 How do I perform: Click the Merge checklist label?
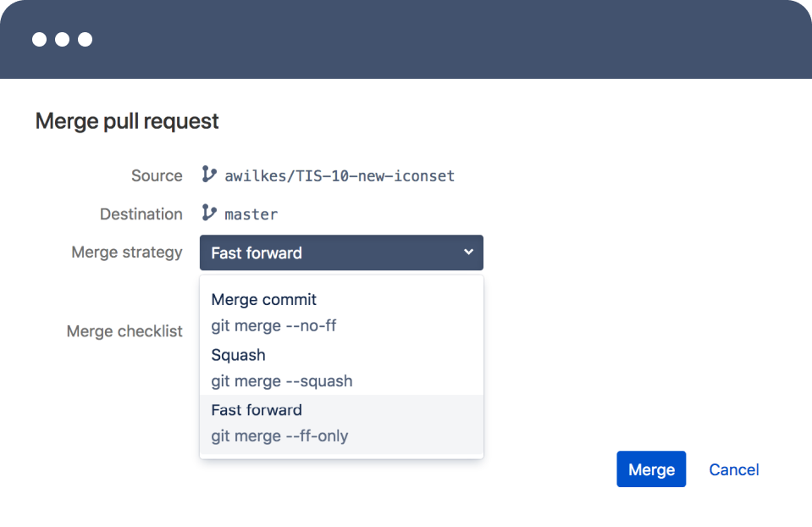click(124, 331)
